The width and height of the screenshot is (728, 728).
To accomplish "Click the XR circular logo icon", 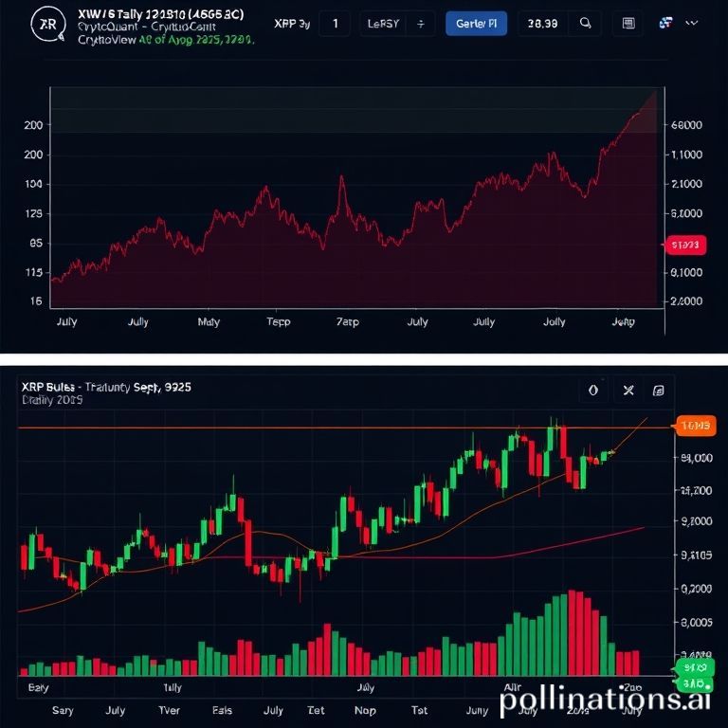I will [x=47, y=24].
